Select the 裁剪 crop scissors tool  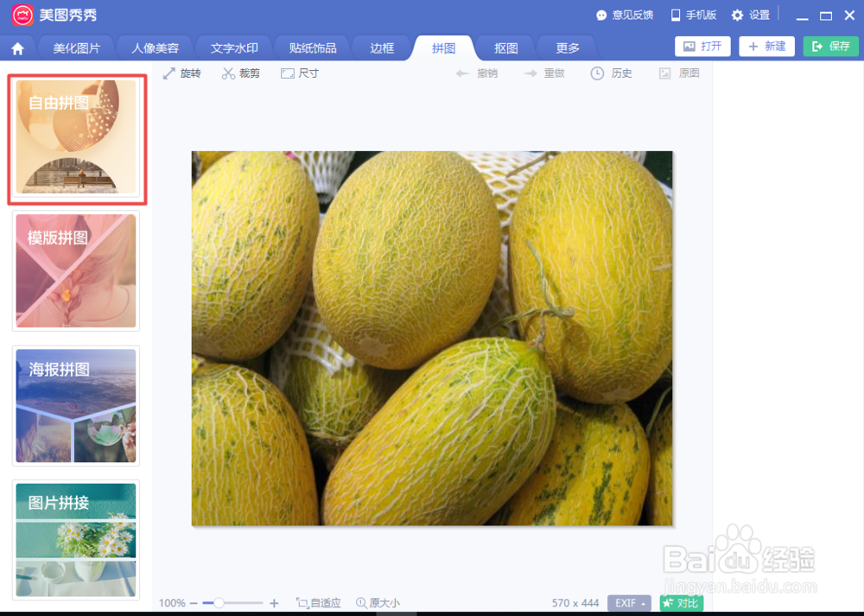241,73
